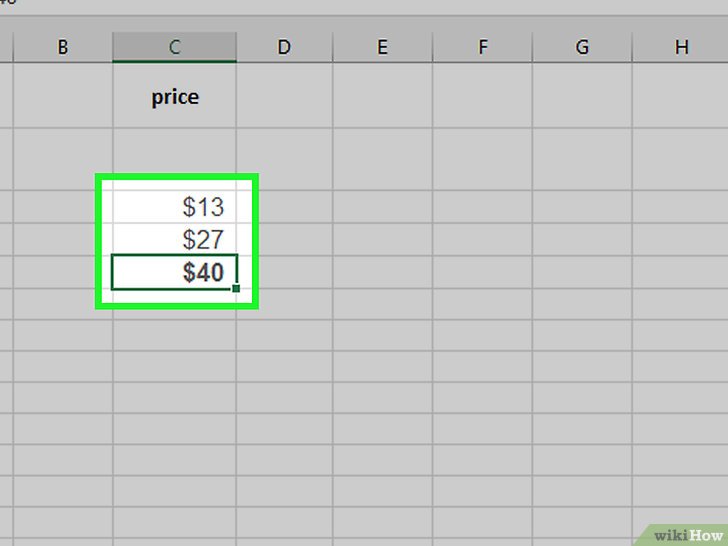This screenshot has width=728, height=546.
Task: Click the wikiHow watermark logo
Action: [688, 535]
